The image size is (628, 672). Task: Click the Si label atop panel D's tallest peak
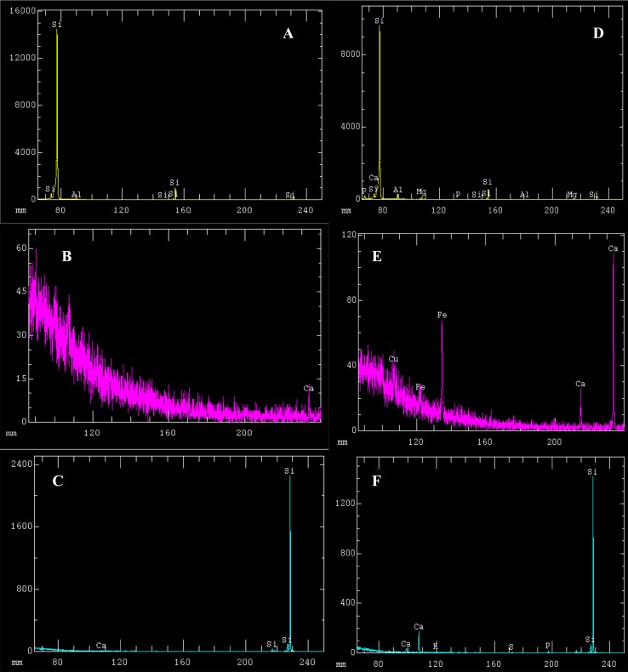(x=380, y=20)
